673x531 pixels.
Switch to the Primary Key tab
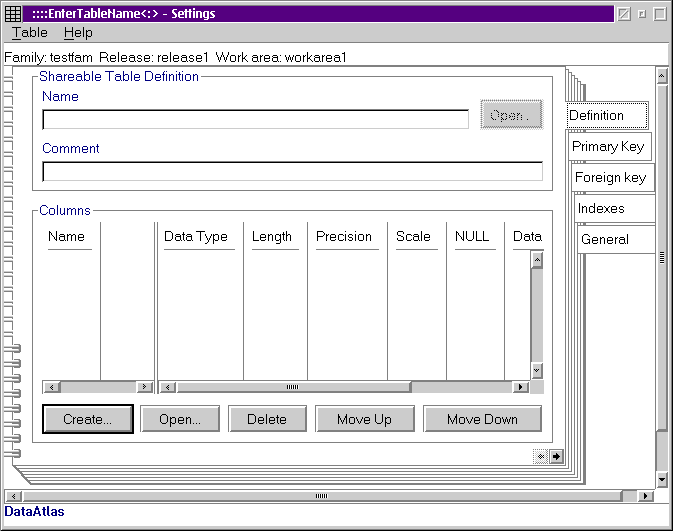(608, 146)
